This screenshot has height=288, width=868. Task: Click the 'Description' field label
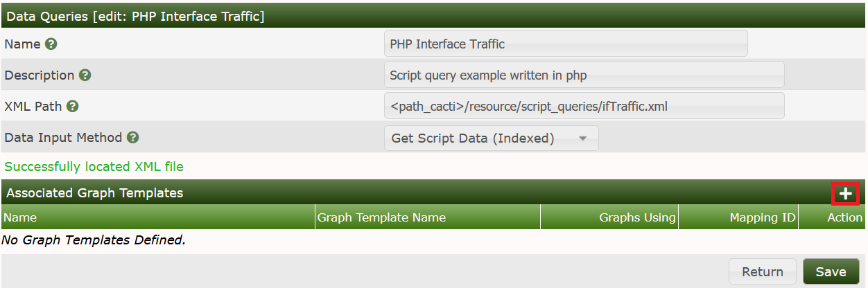pyautogui.click(x=40, y=75)
